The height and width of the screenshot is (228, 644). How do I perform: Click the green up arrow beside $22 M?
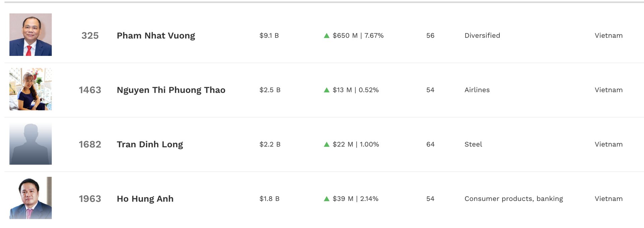[327, 144]
